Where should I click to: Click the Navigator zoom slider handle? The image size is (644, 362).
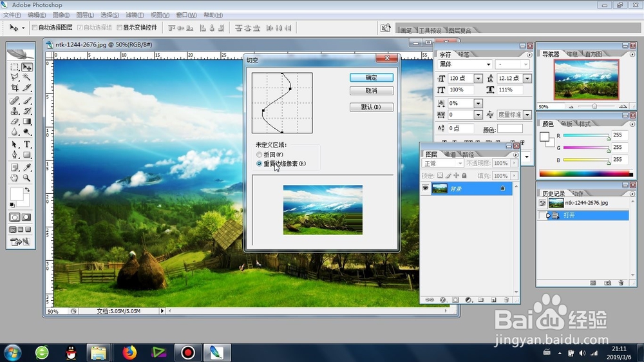click(x=594, y=106)
